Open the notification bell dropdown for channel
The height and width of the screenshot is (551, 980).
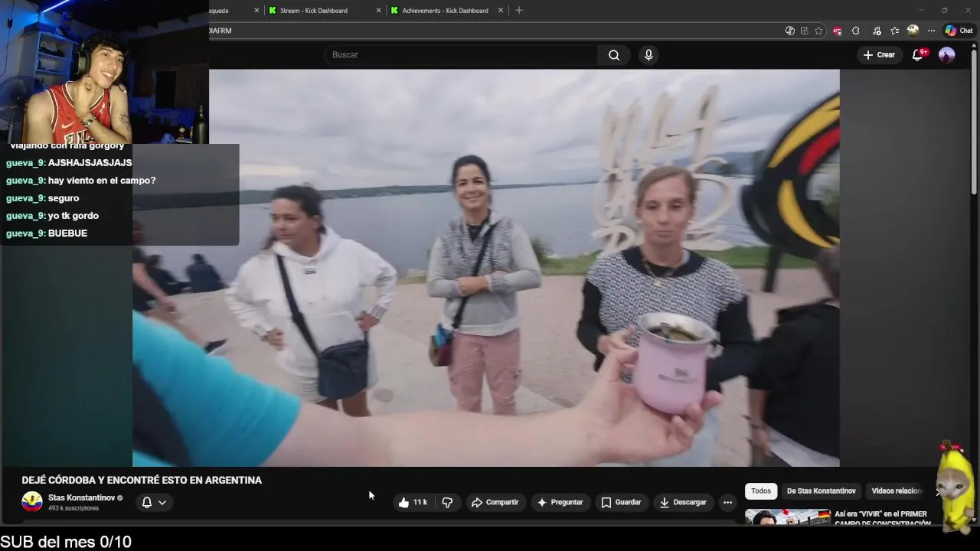[154, 502]
